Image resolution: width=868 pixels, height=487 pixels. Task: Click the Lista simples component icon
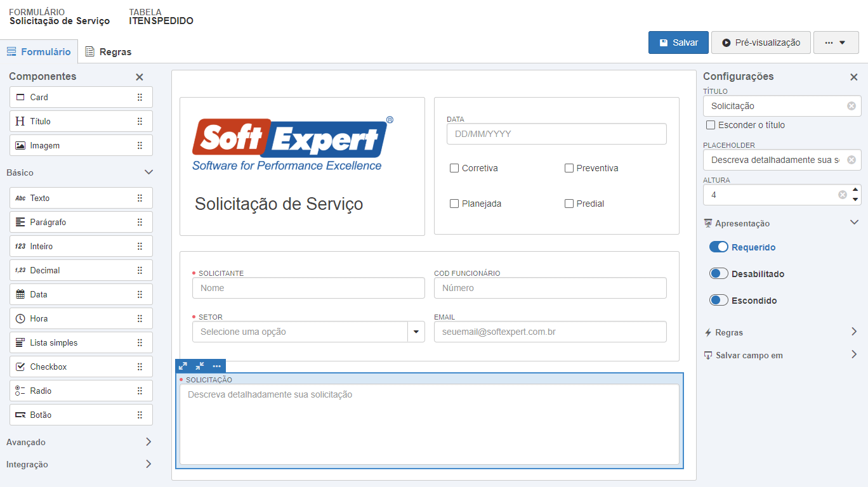pyautogui.click(x=20, y=342)
